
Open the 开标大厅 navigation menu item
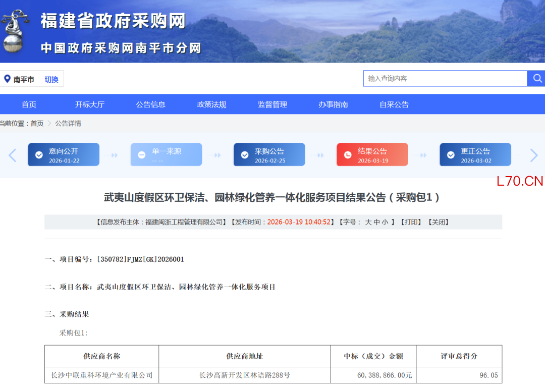89,104
